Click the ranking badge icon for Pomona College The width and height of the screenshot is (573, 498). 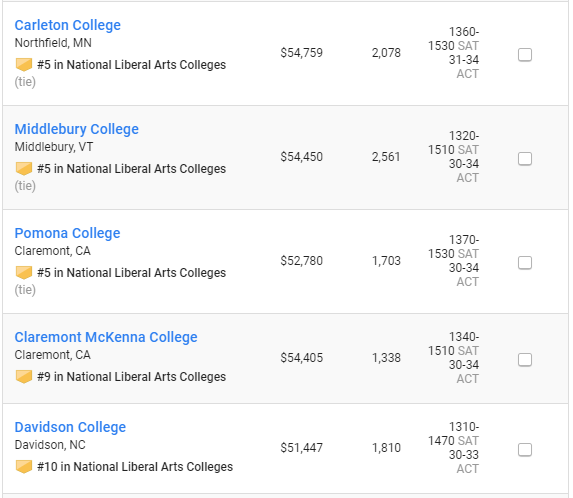24,273
